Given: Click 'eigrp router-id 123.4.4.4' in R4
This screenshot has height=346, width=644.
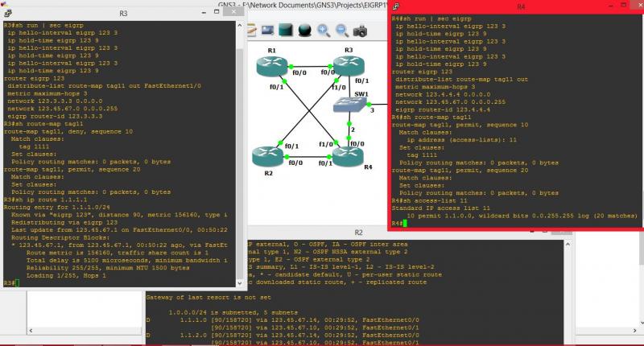Looking at the screenshot, I should pyautogui.click(x=443, y=110).
